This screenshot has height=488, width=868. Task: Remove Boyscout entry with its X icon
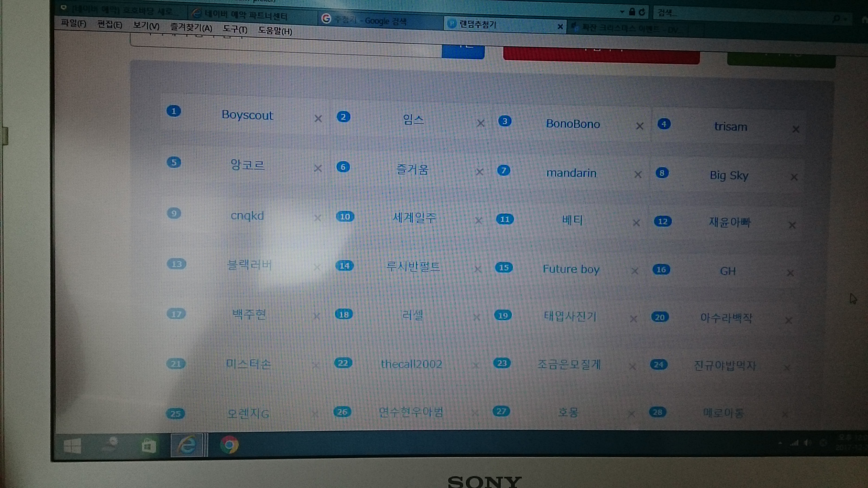[x=318, y=119]
